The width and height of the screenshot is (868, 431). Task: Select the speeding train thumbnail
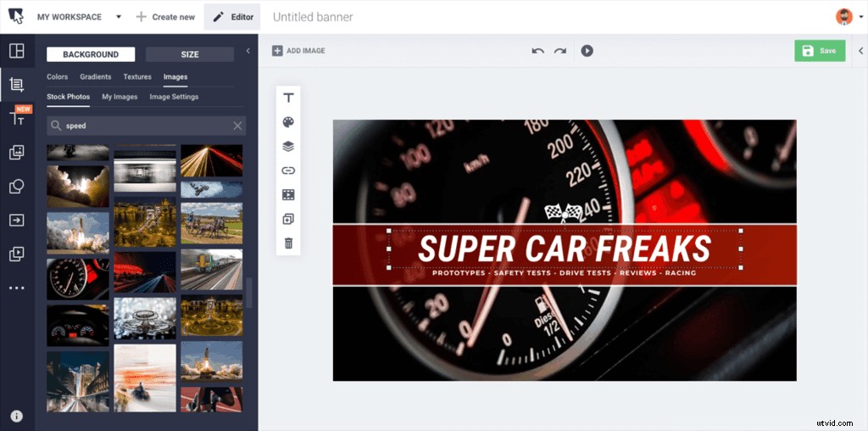(211, 269)
